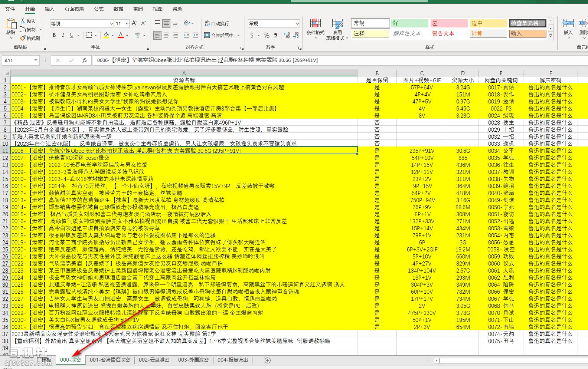Click the decrease indent icon
Image resolution: width=588 pixels, height=369 pixels.
[186, 35]
